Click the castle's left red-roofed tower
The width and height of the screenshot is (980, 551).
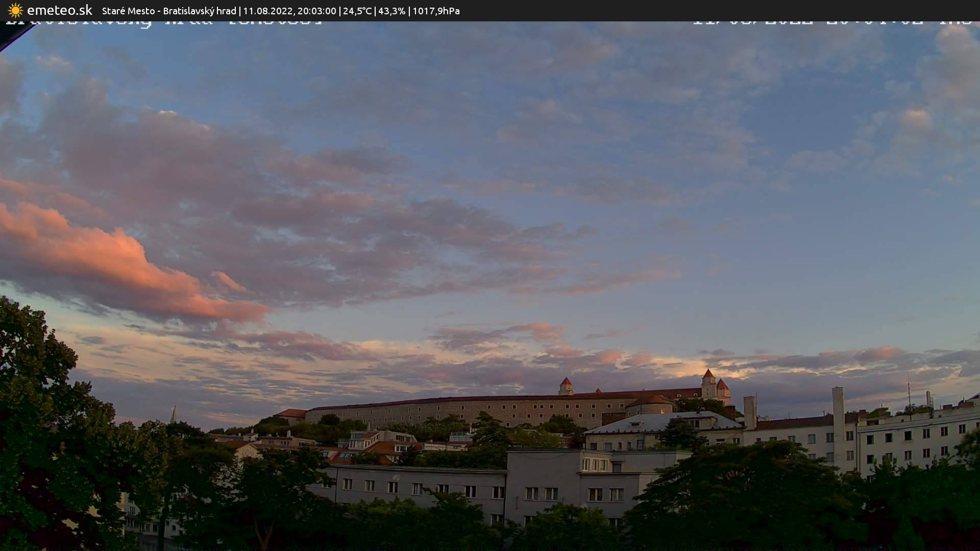click(x=566, y=386)
